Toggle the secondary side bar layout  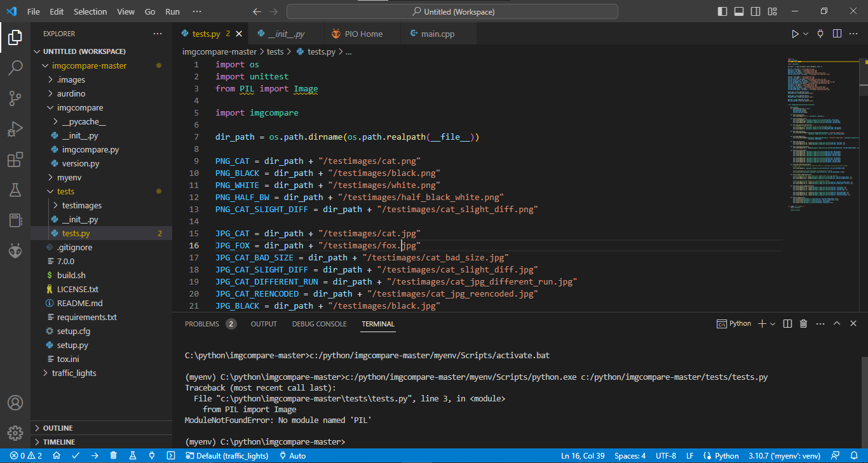[x=756, y=11]
